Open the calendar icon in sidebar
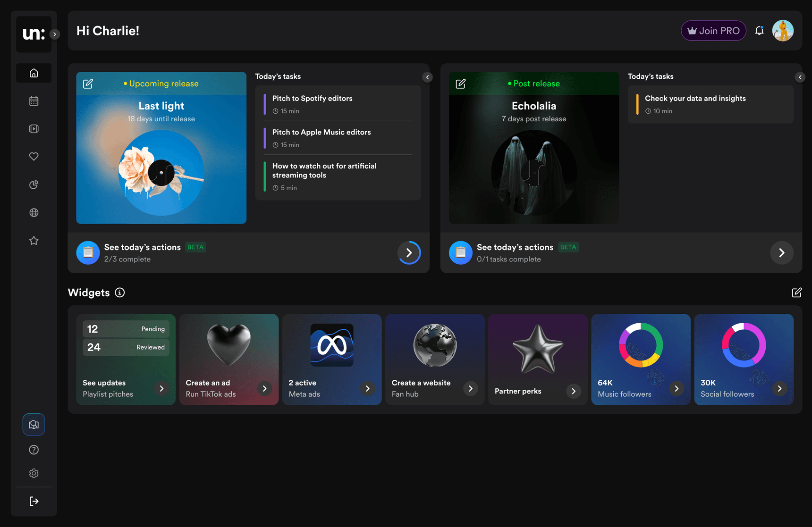Viewport: 812px width, 527px height. pyautogui.click(x=34, y=101)
